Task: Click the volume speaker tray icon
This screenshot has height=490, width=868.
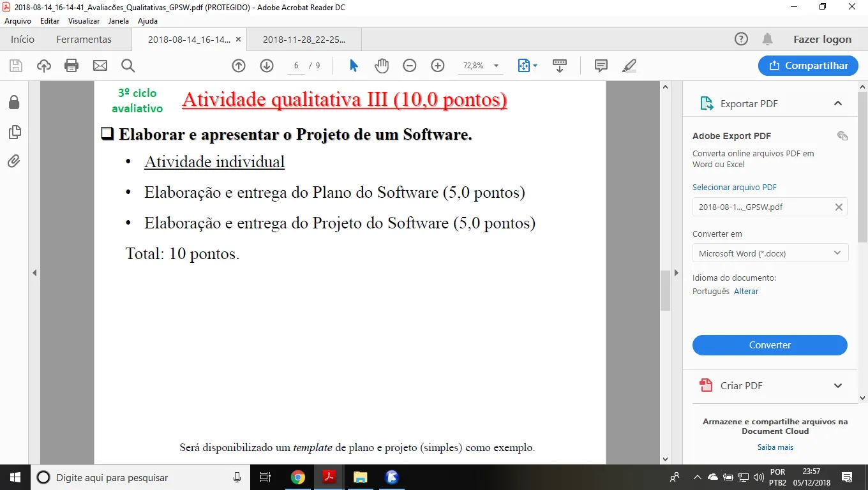Action: tap(759, 477)
